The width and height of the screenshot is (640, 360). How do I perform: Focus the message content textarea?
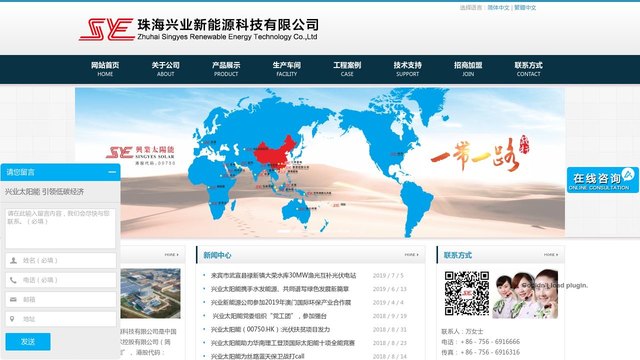pyautogui.click(x=60, y=229)
